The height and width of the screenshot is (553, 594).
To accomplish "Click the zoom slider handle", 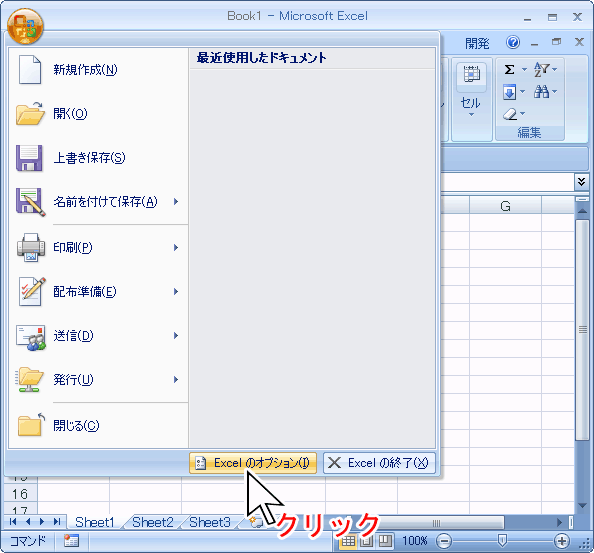I will [x=502, y=541].
